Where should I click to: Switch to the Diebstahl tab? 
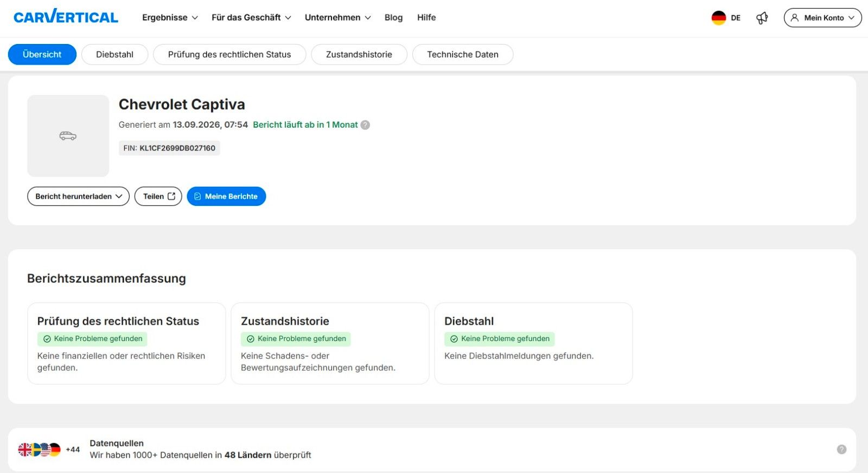(x=114, y=54)
